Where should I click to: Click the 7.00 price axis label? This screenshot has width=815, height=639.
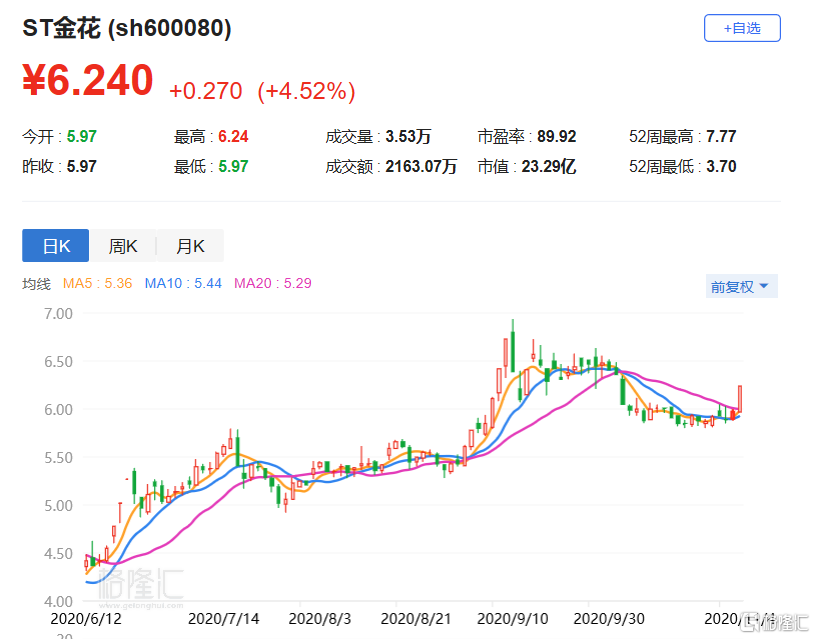click(x=58, y=314)
